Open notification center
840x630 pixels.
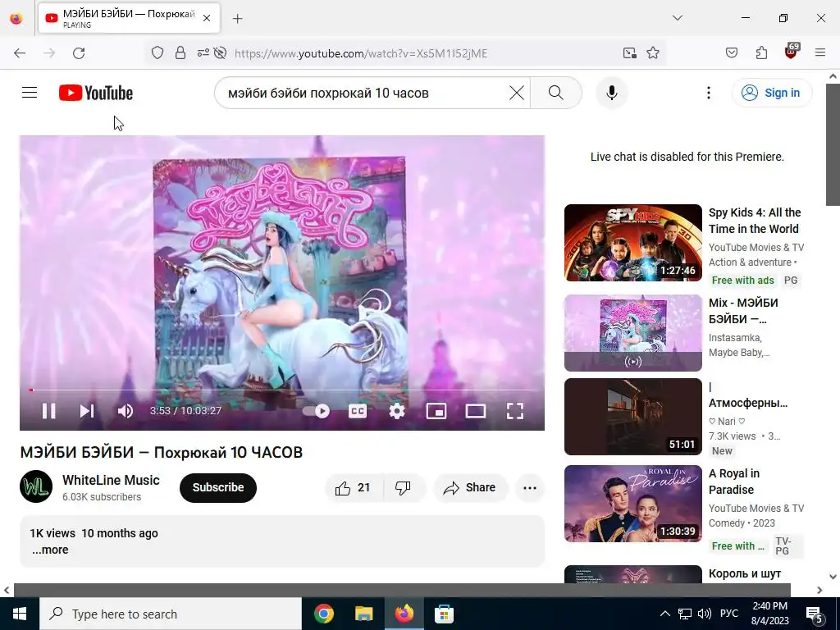tap(815, 614)
